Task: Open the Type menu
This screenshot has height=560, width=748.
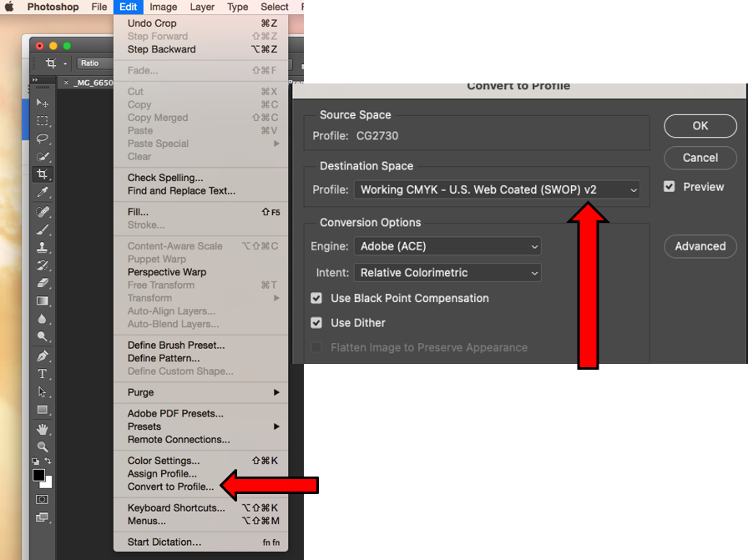Action: pyautogui.click(x=237, y=7)
